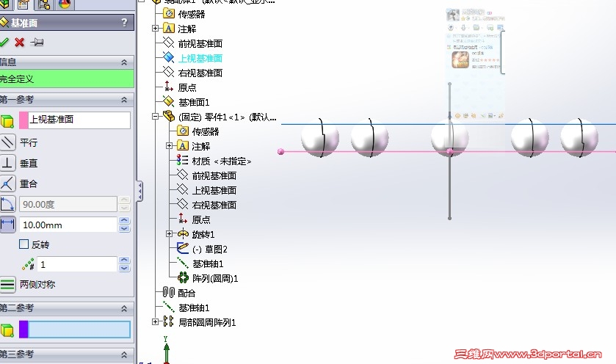Select 右视基准面 under the assembly root
Screen dimensions: 616x364
pos(200,73)
